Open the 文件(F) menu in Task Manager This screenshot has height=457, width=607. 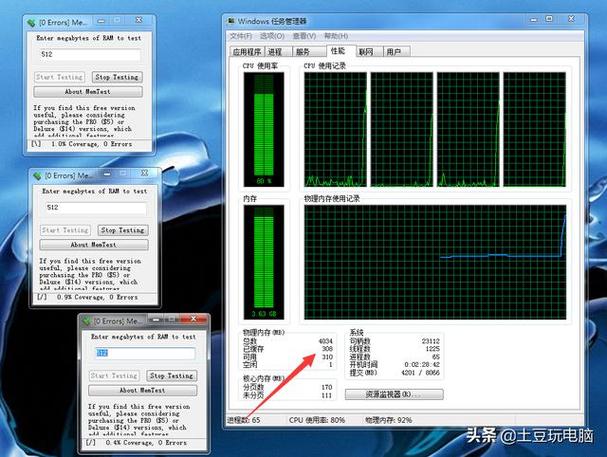click(x=241, y=36)
